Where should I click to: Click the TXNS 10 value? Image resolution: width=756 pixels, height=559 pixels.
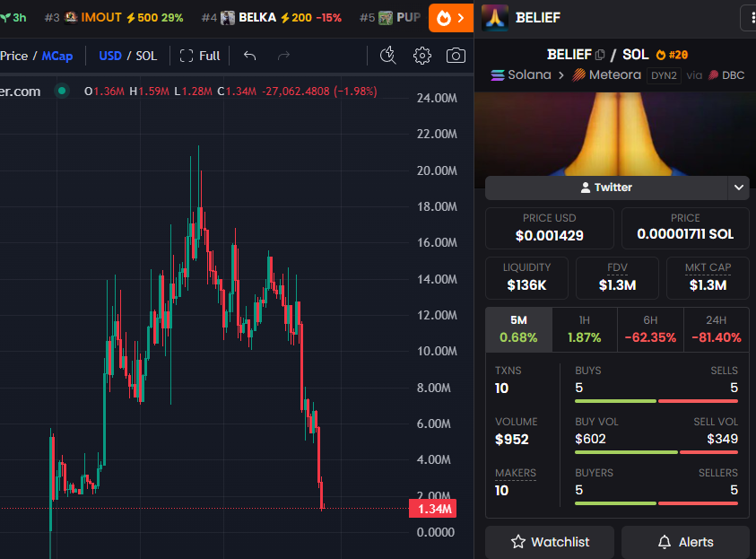[501, 389]
